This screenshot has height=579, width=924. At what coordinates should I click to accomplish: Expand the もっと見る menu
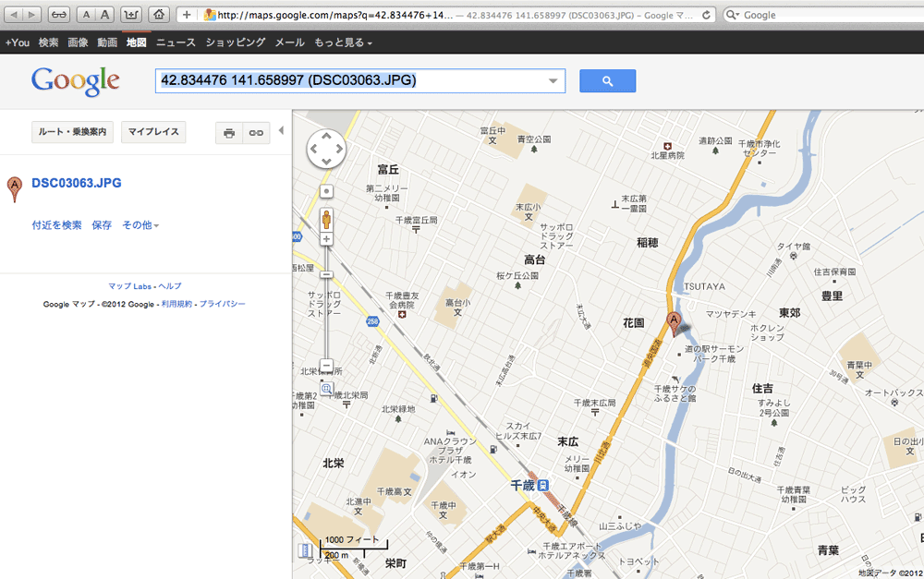tap(343, 42)
